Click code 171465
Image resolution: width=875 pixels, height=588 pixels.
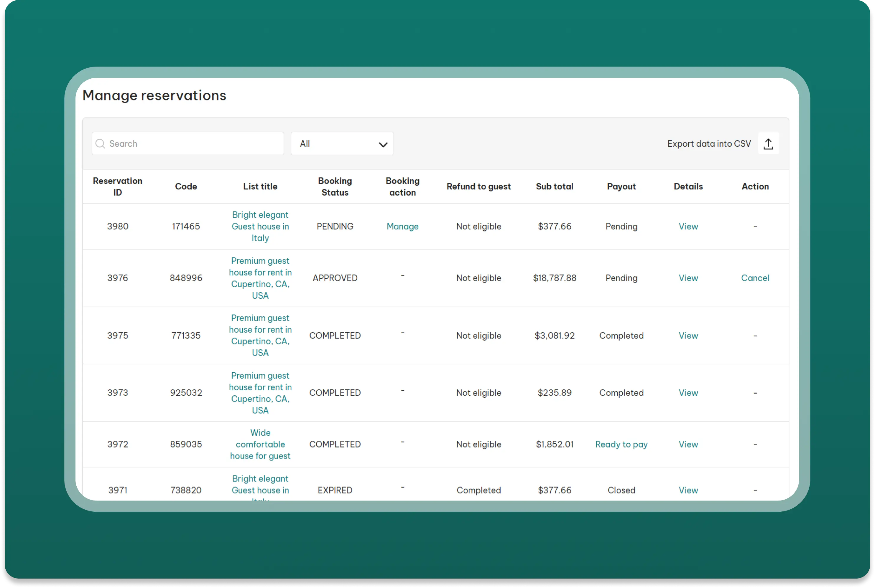click(186, 227)
